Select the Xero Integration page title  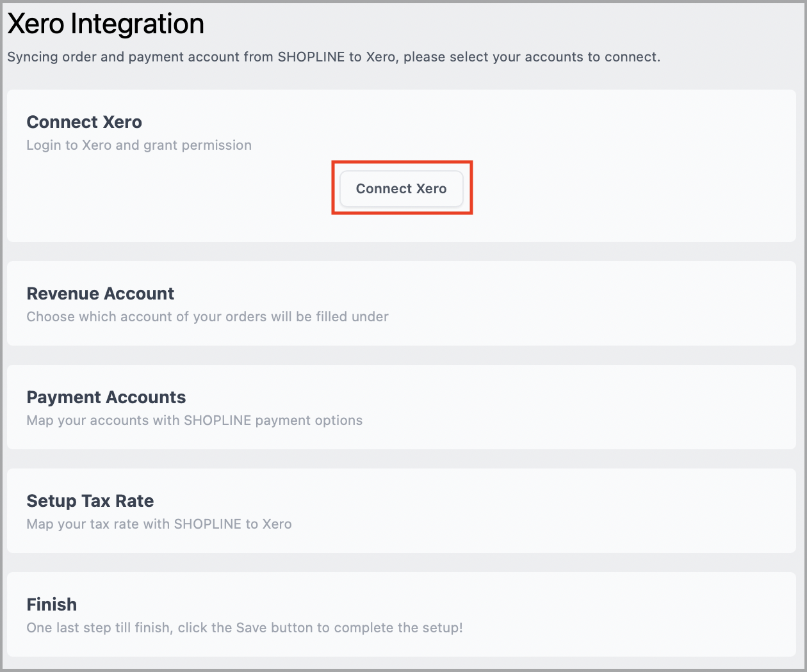pyautogui.click(x=105, y=24)
